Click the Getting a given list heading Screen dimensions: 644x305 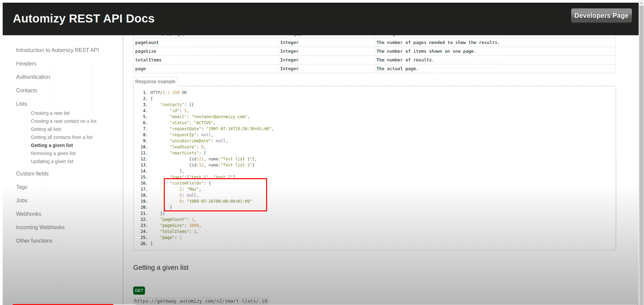[161, 267]
